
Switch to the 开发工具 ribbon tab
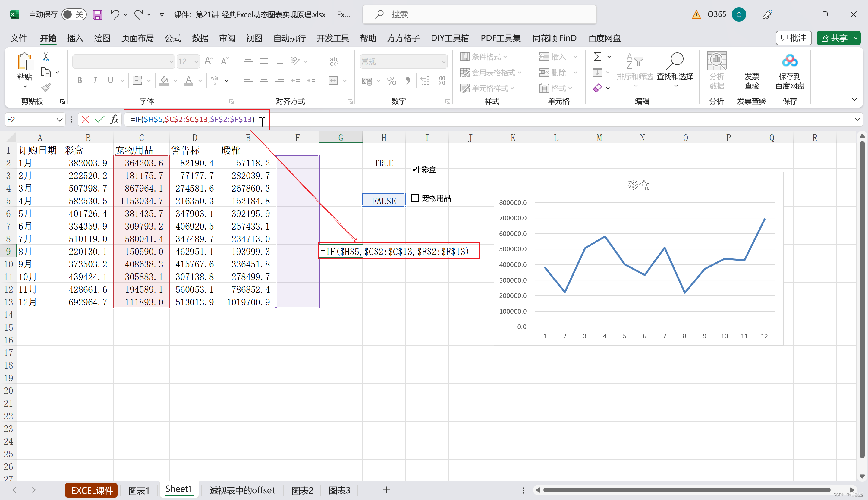coord(333,38)
